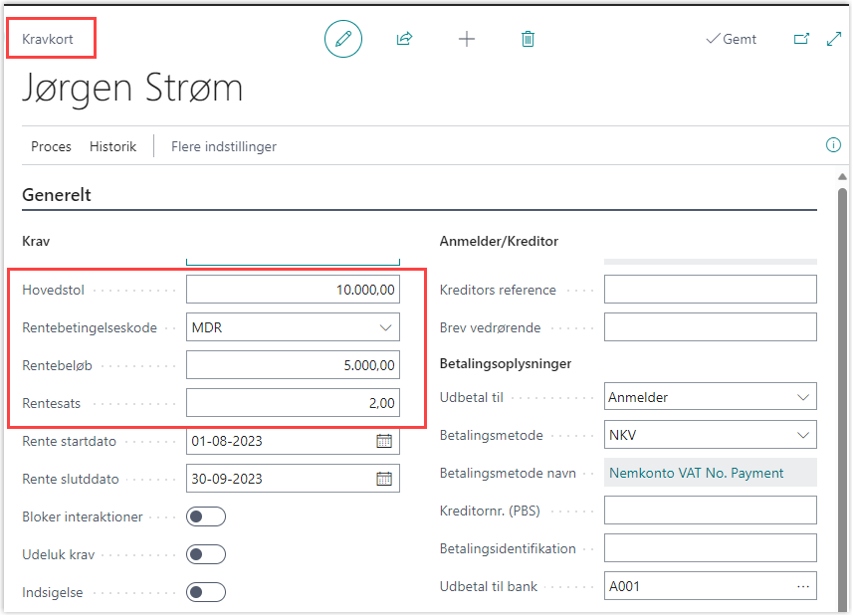The height and width of the screenshot is (616, 853).
Task: Enable the Indsigelse switch
Action: [x=206, y=592]
